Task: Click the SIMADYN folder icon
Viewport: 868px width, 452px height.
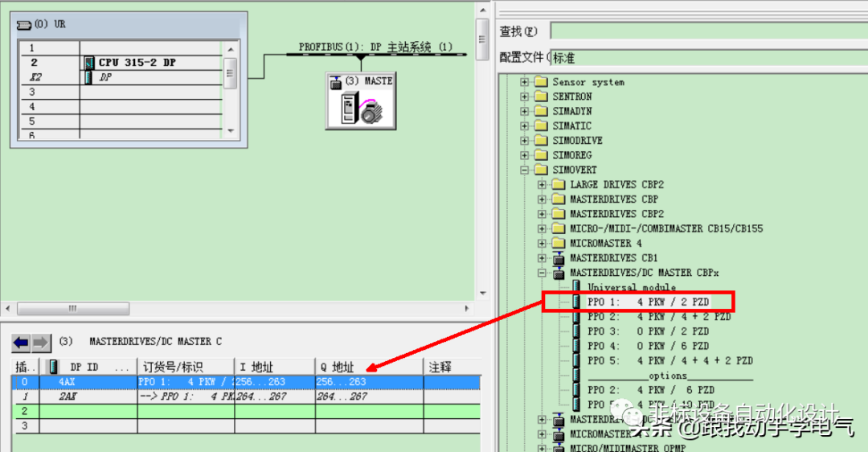Action: [x=541, y=111]
